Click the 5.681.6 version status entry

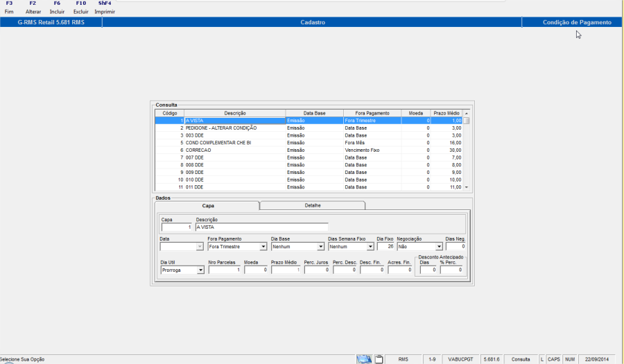[492, 359]
